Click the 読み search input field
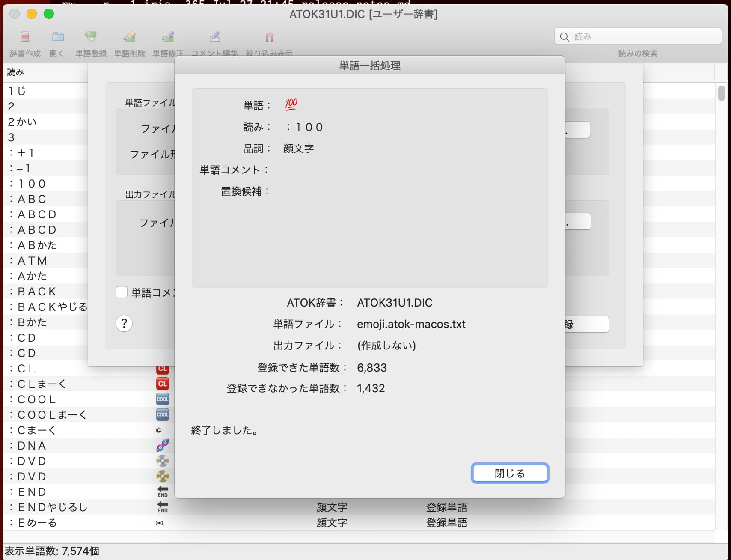 tap(638, 36)
